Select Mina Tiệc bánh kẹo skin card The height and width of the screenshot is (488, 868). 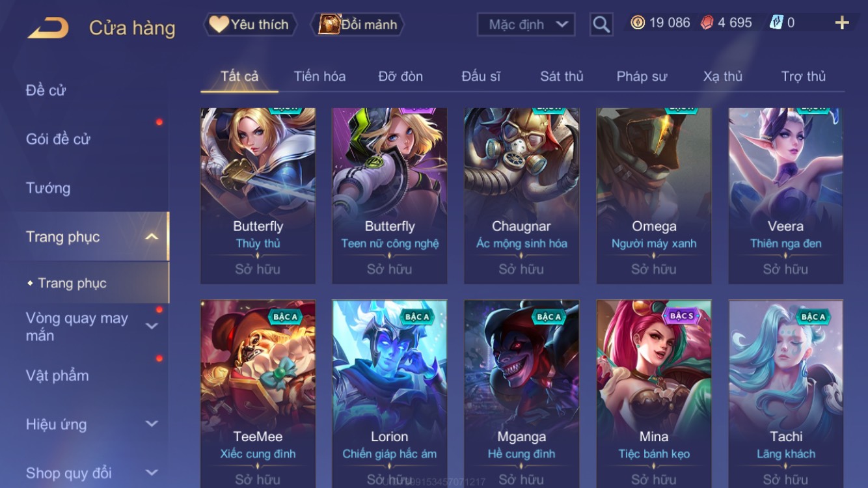tap(654, 394)
